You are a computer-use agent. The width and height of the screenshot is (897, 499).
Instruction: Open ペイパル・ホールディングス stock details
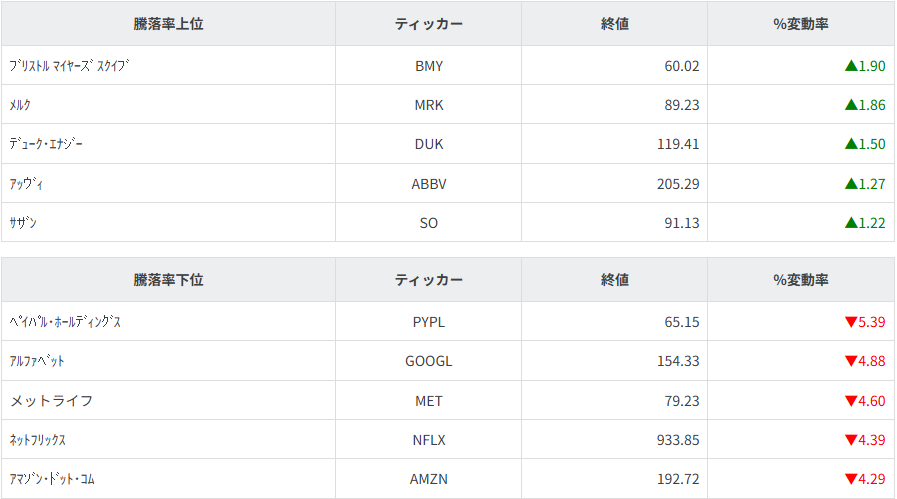65,322
